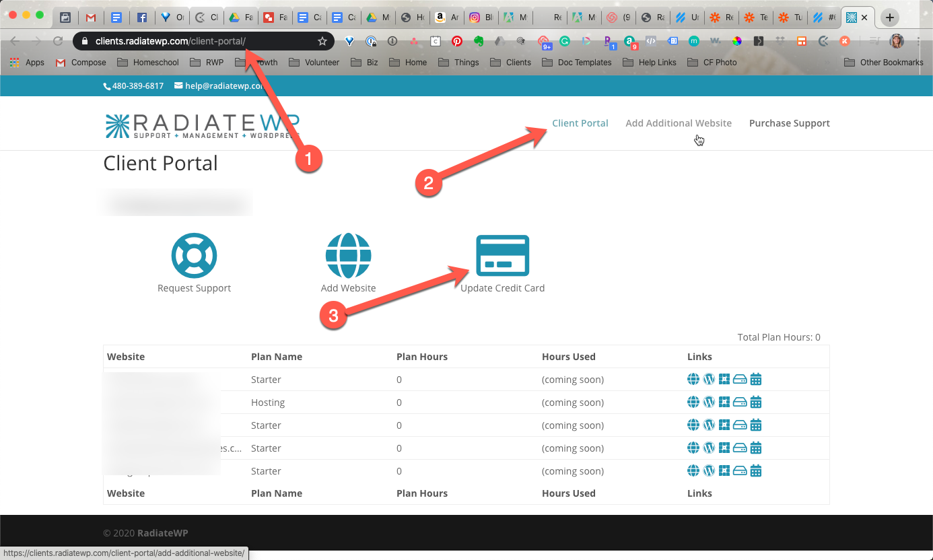The height and width of the screenshot is (560, 933).
Task: Open the Purchase Support nav link
Action: (x=790, y=123)
